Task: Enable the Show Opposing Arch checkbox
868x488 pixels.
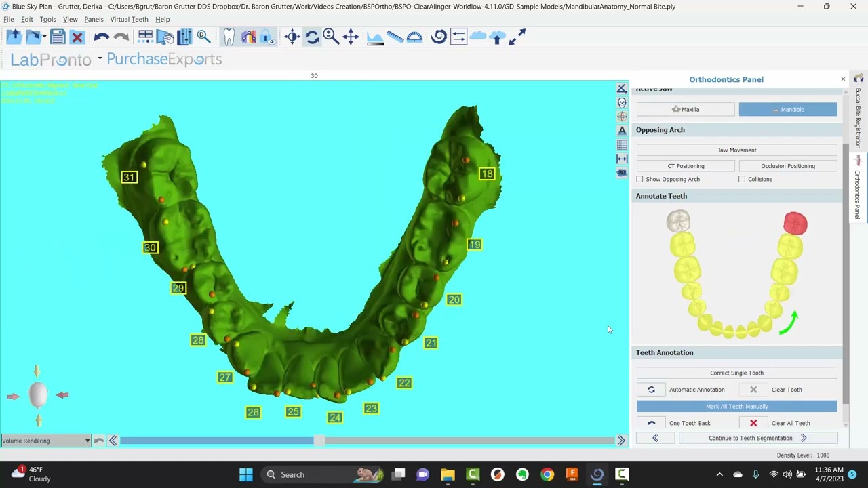Action: (x=639, y=179)
